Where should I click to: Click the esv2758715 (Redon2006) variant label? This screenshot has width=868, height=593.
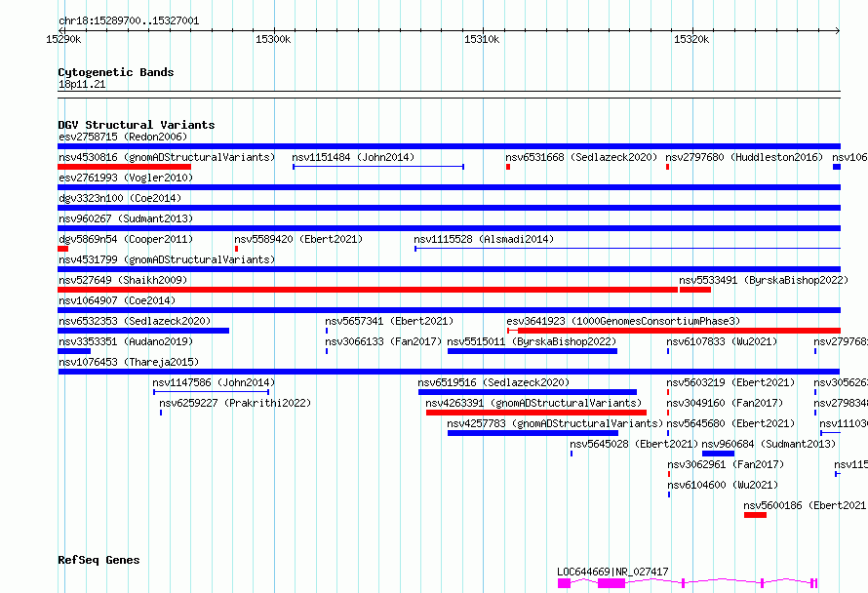[x=123, y=137]
